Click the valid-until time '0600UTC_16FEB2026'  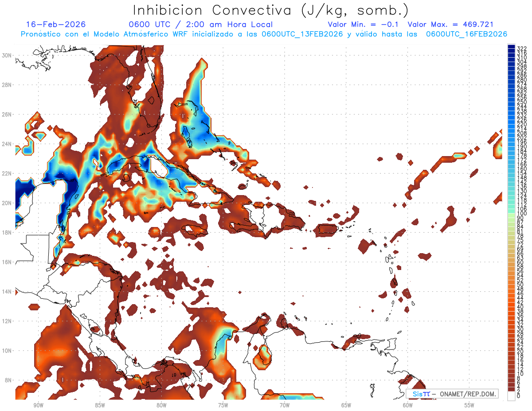pos(466,34)
